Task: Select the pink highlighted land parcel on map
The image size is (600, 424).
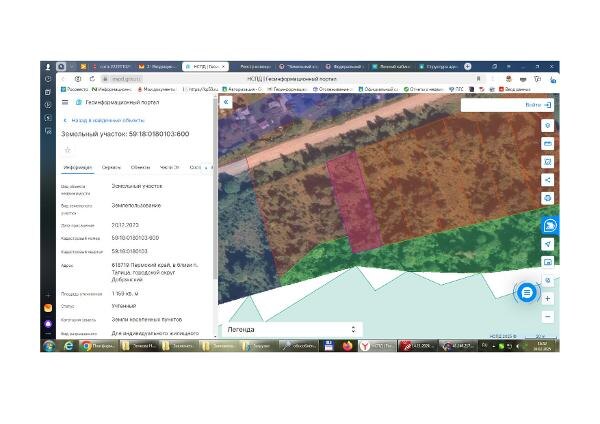Action: 354,203
